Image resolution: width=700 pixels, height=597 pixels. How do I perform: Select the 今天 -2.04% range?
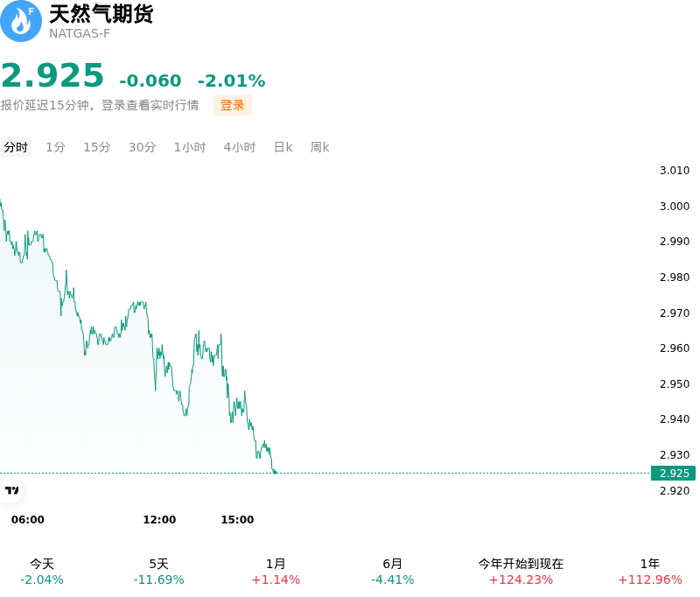42,572
